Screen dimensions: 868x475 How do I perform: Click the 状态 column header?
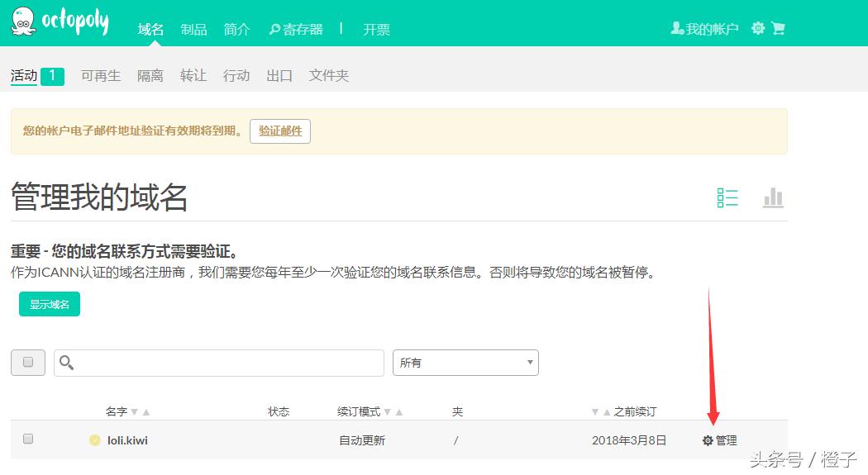279,411
